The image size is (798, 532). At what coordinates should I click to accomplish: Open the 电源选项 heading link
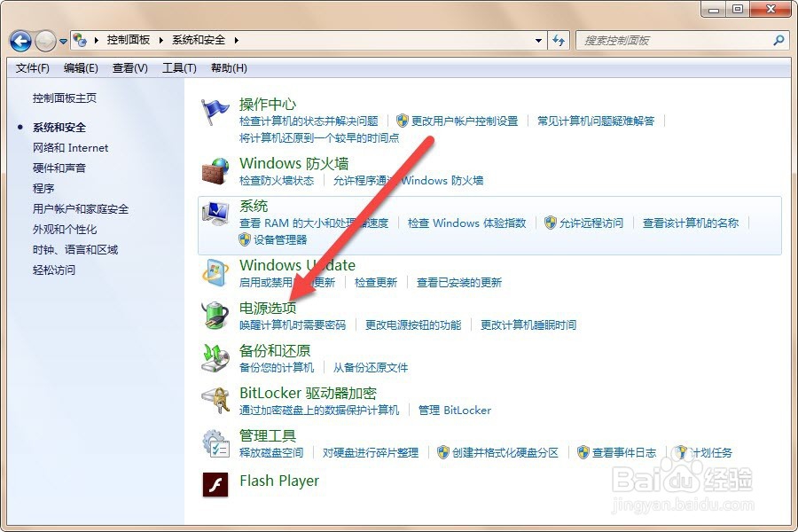[x=268, y=308]
